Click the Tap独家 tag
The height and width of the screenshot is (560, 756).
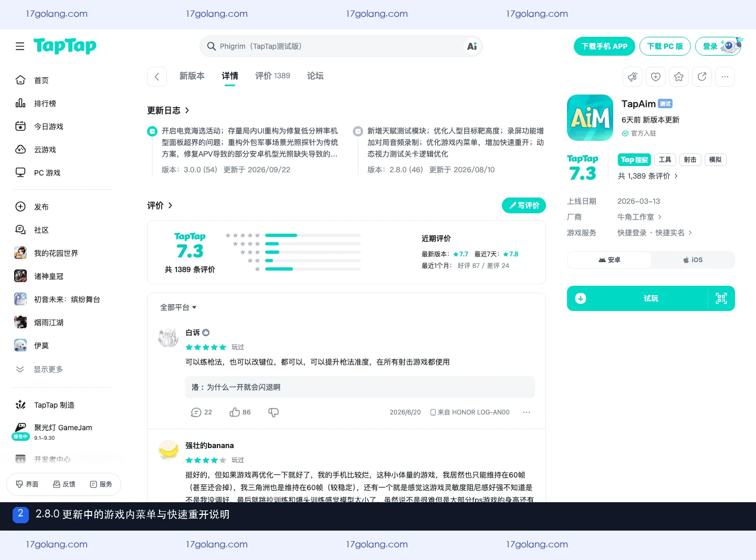pyautogui.click(x=635, y=160)
